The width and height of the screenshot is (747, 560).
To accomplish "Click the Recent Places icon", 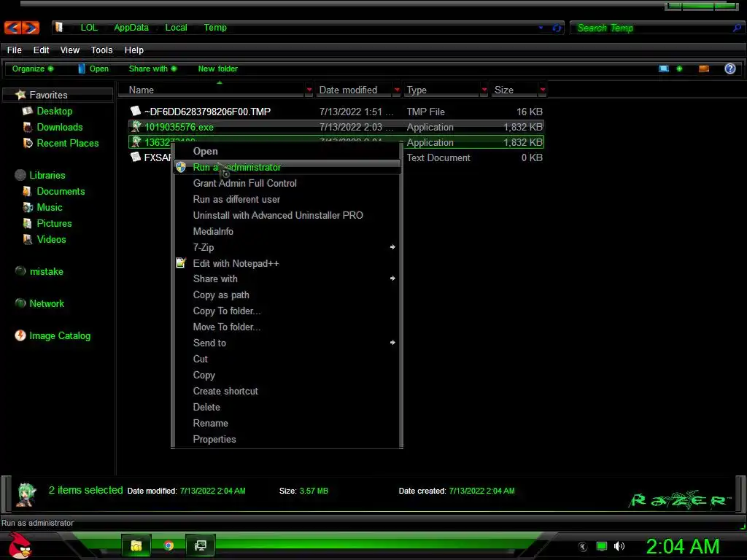I will point(28,143).
